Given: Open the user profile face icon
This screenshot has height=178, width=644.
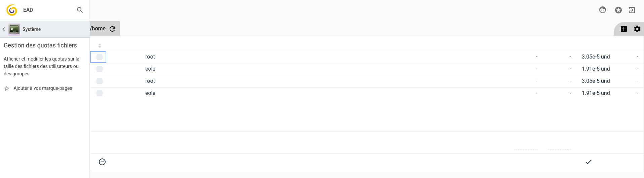Looking at the screenshot, I should click(x=602, y=10).
